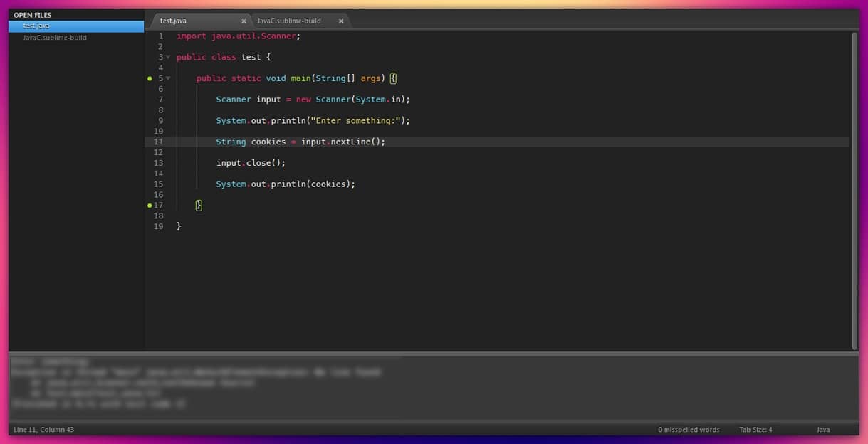The width and height of the screenshot is (868, 444).
Task: Click the Line 11, Column 43 status text
Action: point(44,430)
